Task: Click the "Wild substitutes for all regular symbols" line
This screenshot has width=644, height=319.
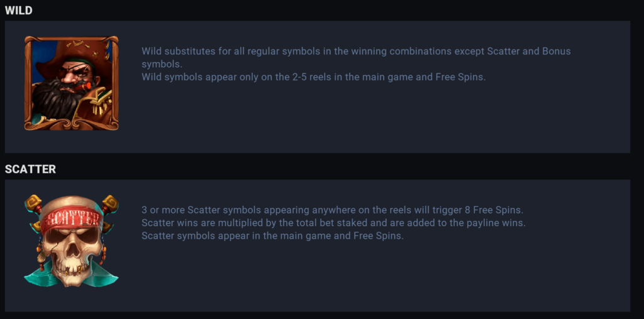Action: [x=356, y=51]
